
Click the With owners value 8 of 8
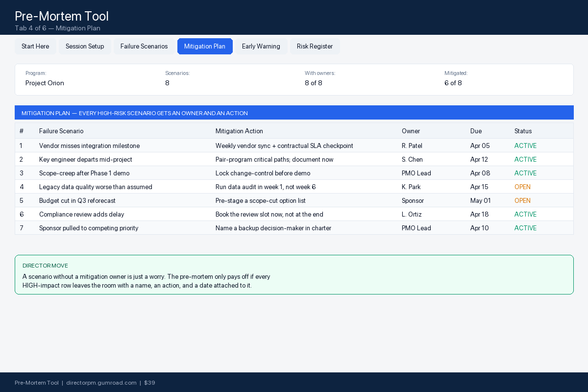pyautogui.click(x=314, y=83)
